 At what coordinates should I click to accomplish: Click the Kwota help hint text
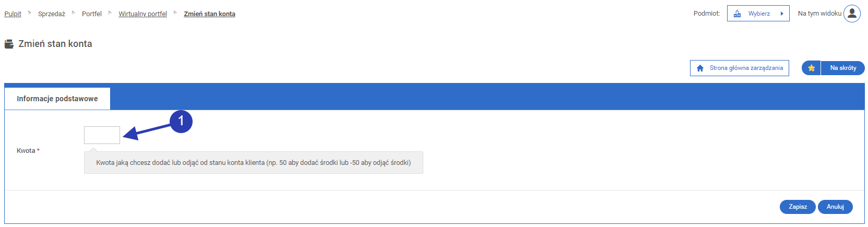tap(253, 163)
